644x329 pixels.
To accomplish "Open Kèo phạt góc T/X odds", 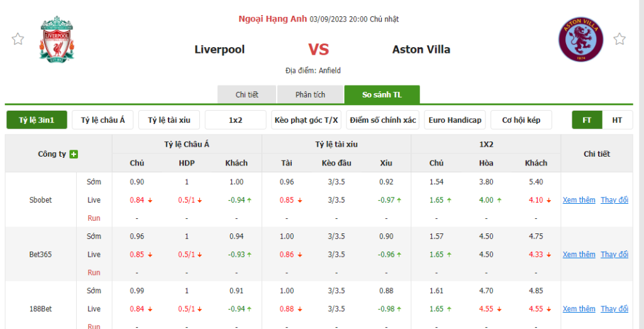I will tap(306, 120).
